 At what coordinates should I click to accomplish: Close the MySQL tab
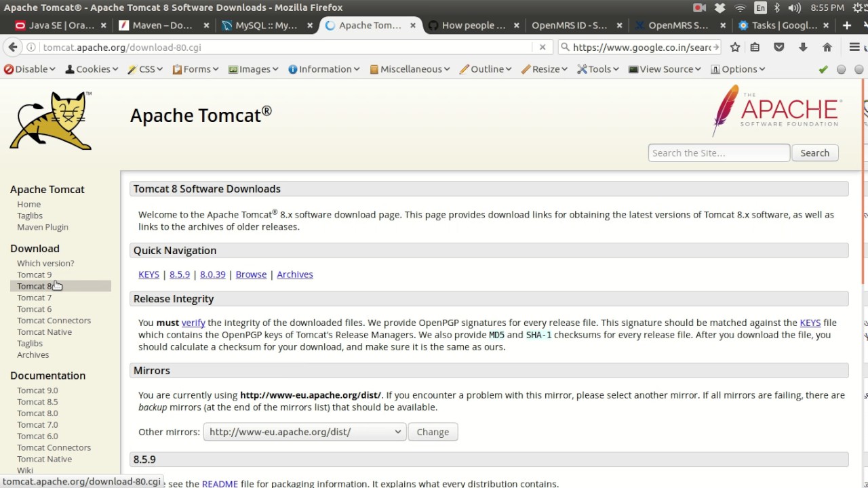[310, 25]
